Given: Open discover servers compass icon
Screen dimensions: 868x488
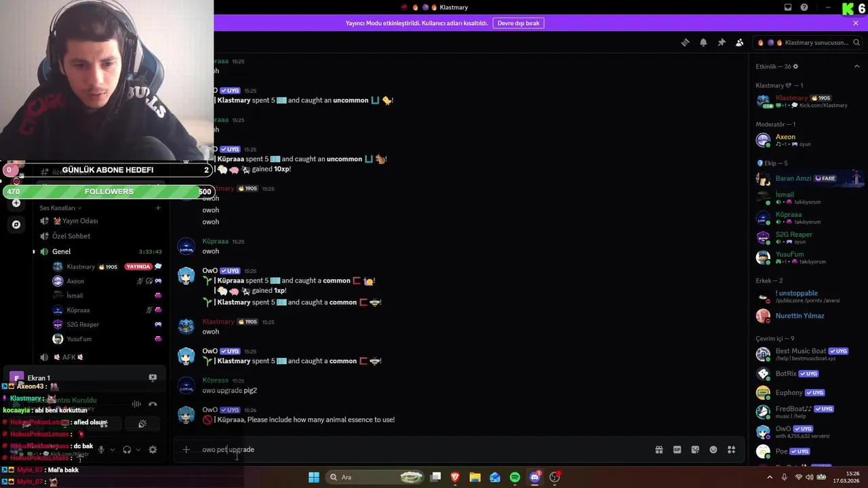Looking at the screenshot, I should (16, 224).
